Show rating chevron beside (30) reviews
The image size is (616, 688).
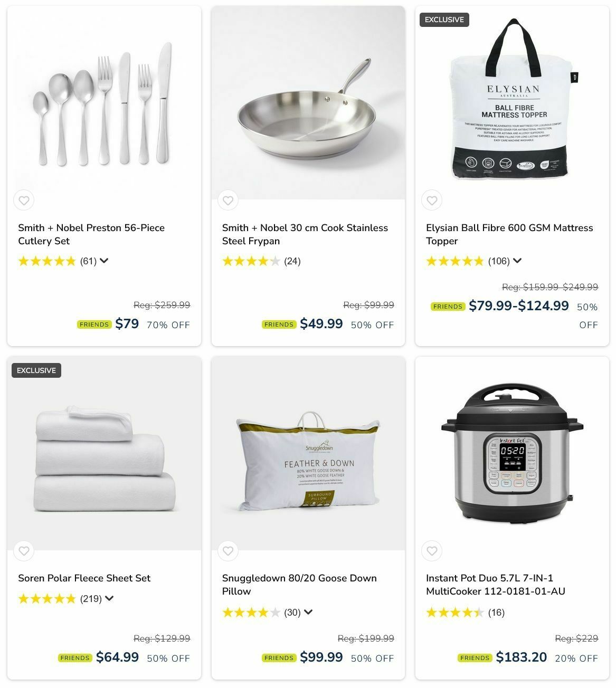[x=308, y=612]
